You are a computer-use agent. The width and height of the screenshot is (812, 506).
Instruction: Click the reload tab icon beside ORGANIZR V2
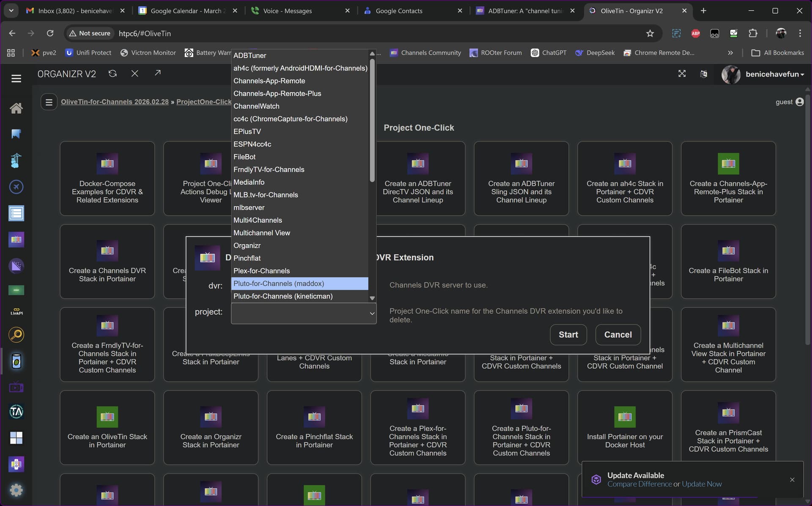click(x=112, y=74)
